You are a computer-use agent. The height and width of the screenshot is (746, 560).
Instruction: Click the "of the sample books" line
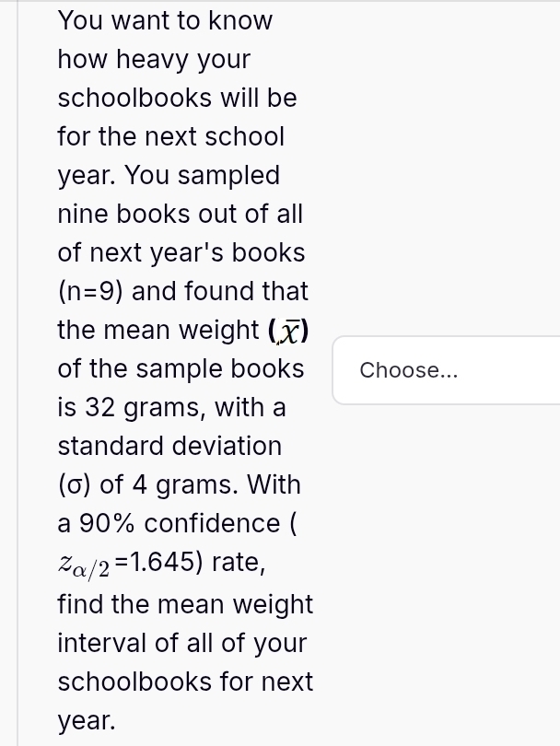[181, 368]
